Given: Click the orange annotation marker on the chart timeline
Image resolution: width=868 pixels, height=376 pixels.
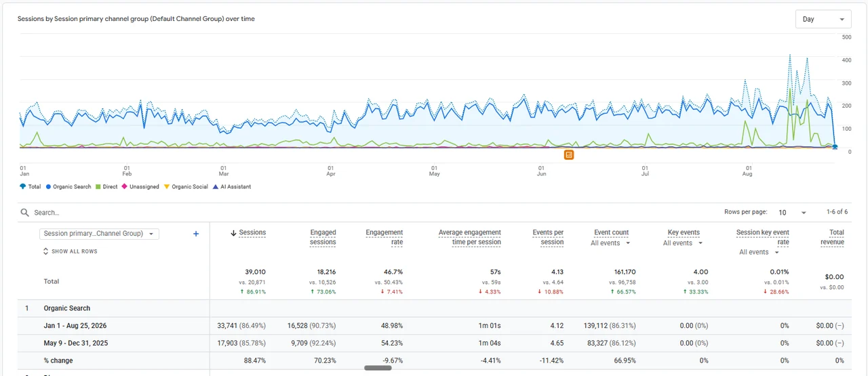Looking at the screenshot, I should (569, 154).
